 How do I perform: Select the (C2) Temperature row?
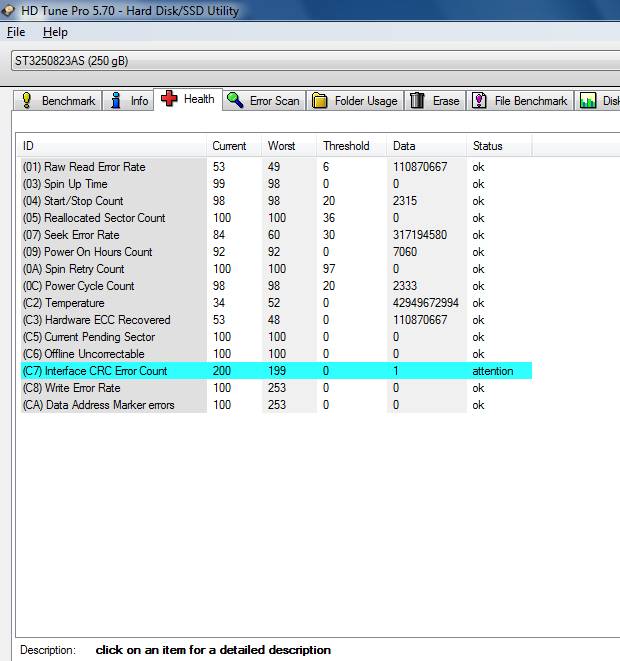tap(276, 303)
